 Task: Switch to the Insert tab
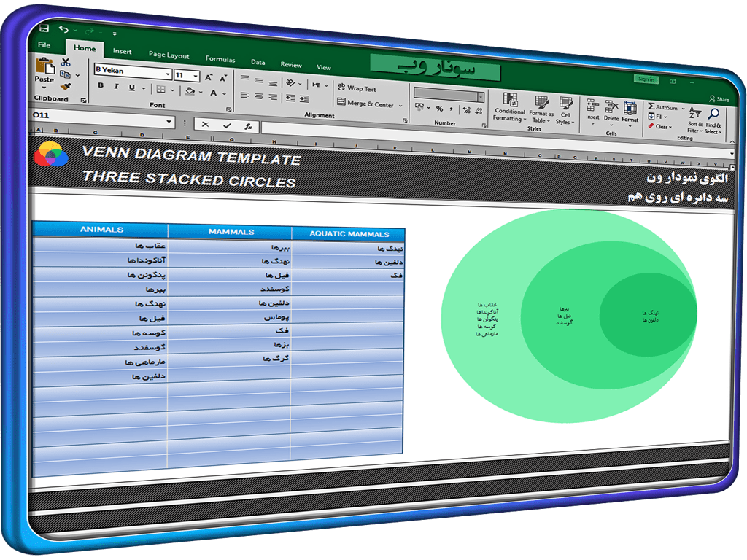point(123,51)
